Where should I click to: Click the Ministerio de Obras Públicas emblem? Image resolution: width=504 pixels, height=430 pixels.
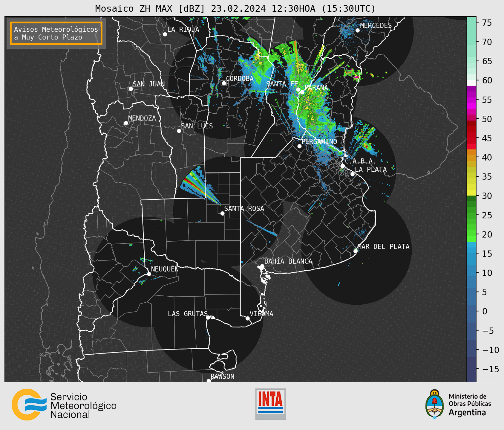[435, 404]
